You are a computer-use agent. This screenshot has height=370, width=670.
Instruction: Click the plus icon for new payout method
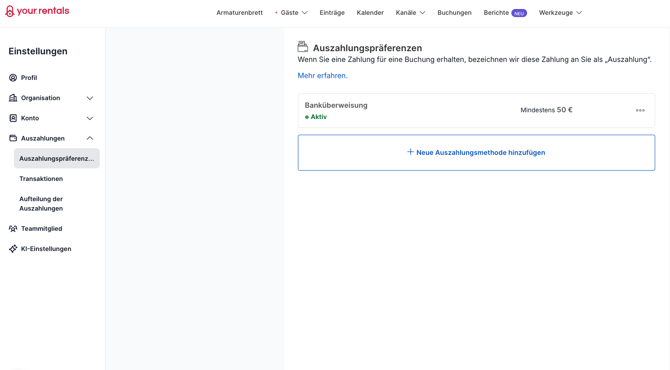click(410, 152)
